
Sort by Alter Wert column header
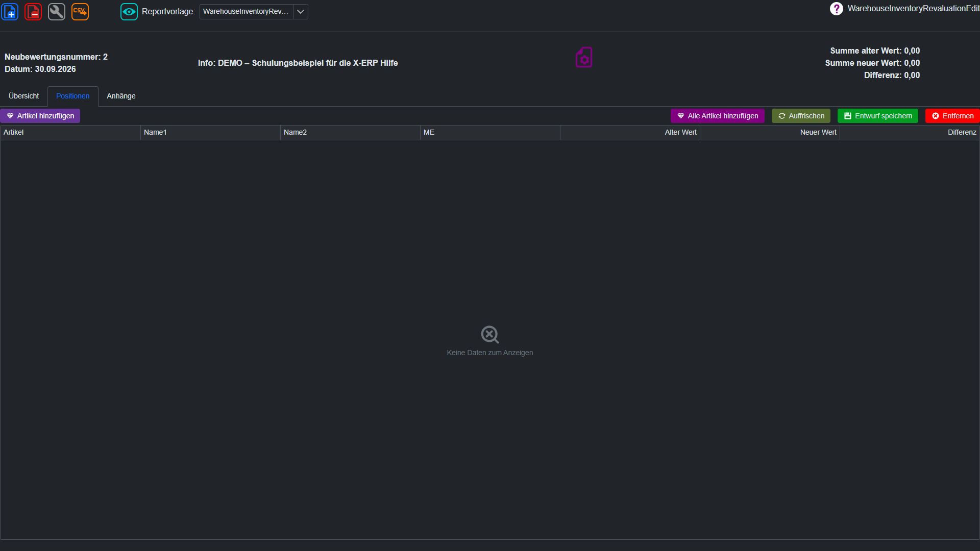(630, 132)
